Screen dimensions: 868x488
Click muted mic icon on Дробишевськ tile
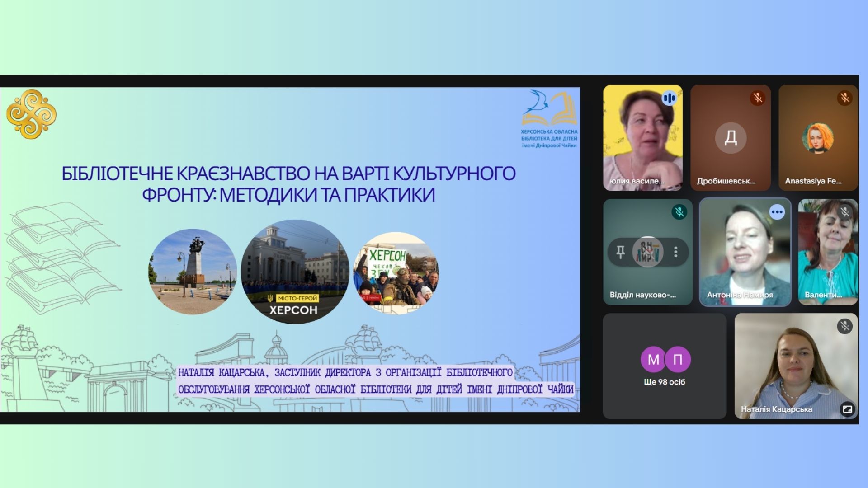pyautogui.click(x=758, y=98)
